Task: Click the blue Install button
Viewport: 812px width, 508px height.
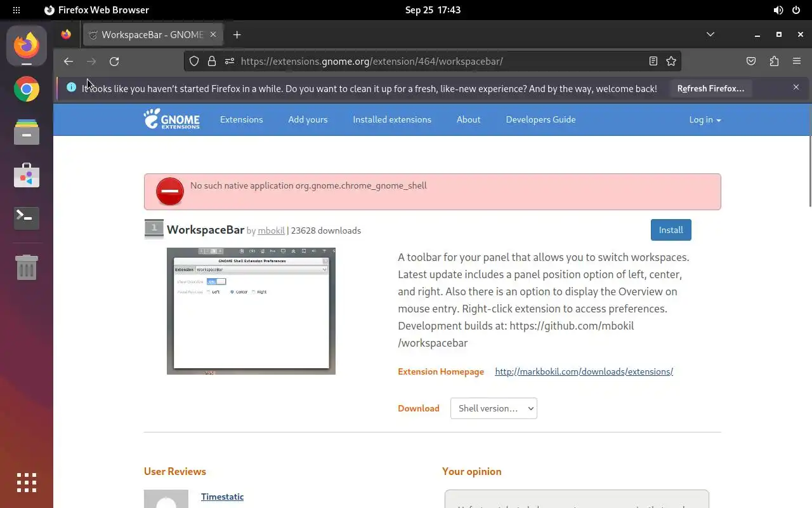Action: tap(671, 230)
